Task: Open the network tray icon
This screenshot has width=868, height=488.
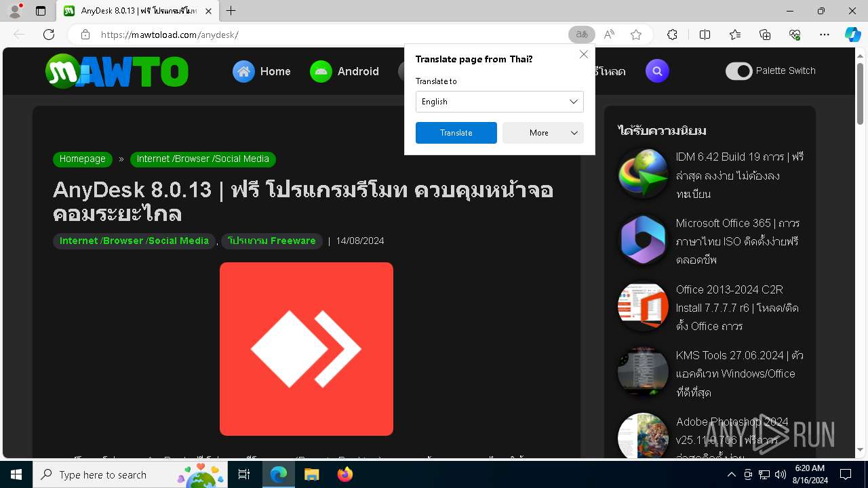Action: point(764,475)
